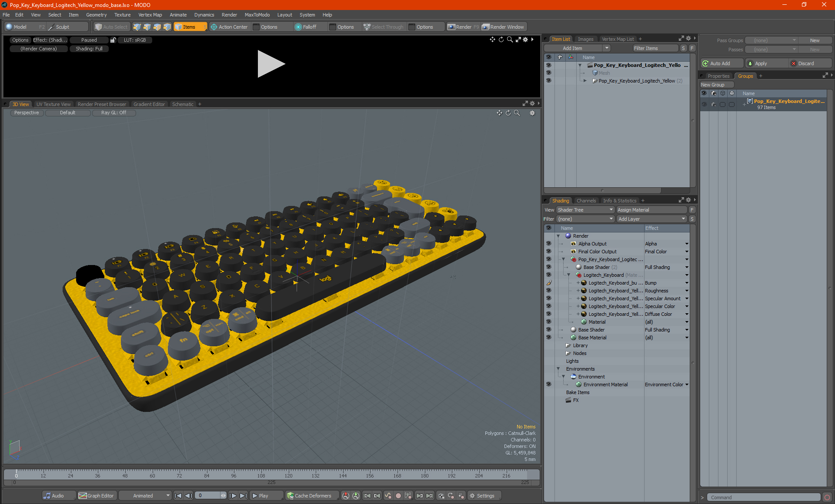Step to next frame
This screenshot has width=835, height=504.
tap(233, 496)
